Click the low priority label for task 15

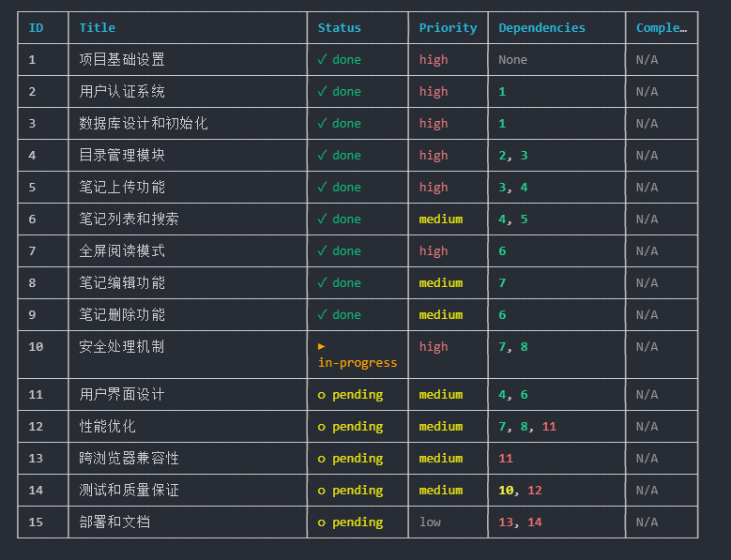(x=430, y=522)
